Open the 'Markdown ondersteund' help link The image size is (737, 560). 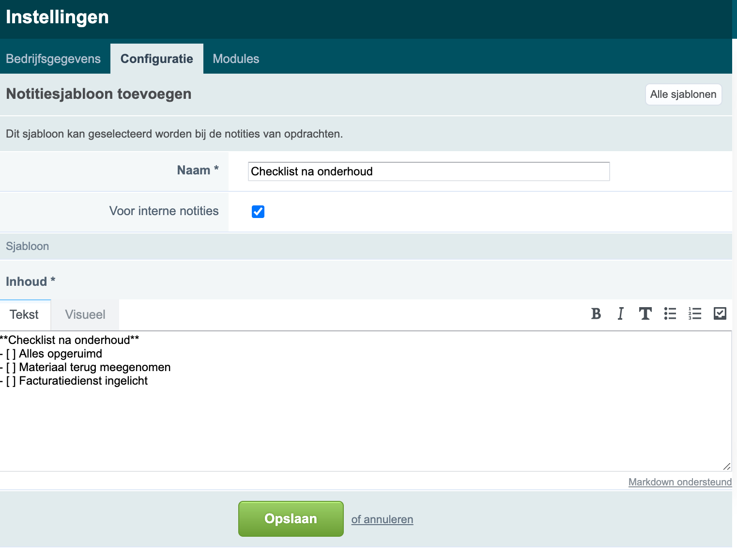(x=680, y=482)
